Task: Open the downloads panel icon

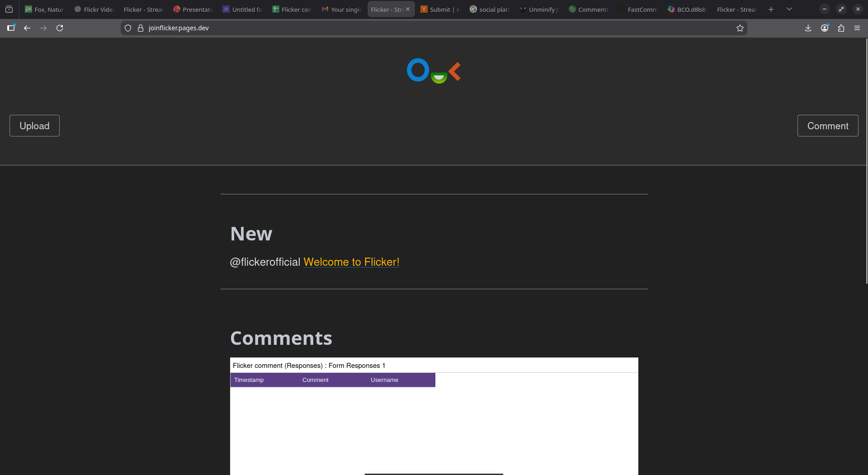Action: point(808,28)
